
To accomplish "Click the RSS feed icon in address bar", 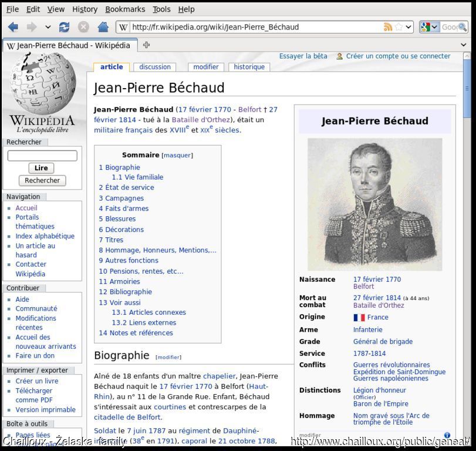I will tap(387, 27).
